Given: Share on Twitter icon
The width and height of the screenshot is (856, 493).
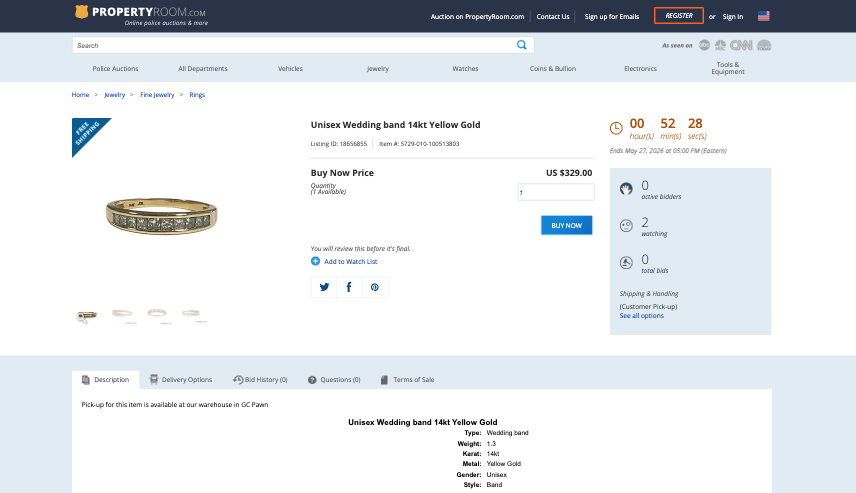Looking at the screenshot, I should click(x=324, y=287).
